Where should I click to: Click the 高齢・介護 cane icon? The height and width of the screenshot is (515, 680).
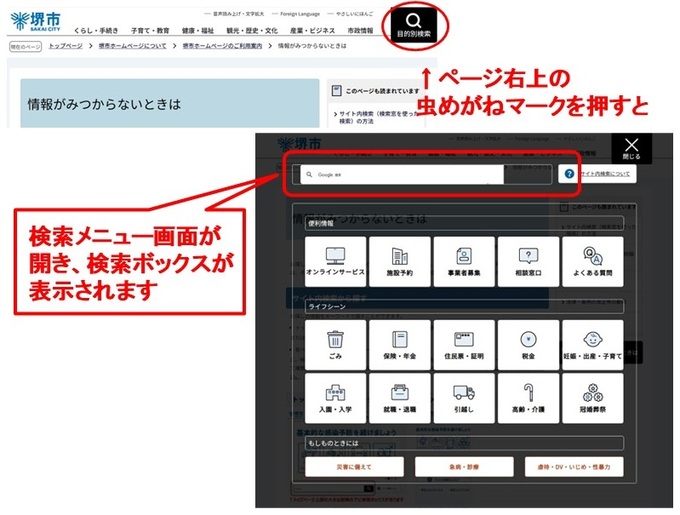pyautogui.click(x=528, y=397)
